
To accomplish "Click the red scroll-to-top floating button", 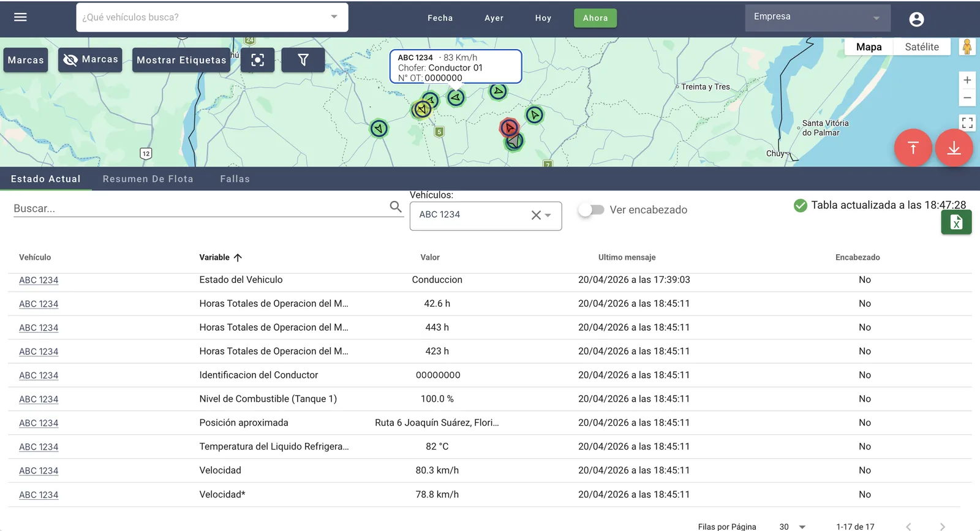I will pyautogui.click(x=913, y=148).
